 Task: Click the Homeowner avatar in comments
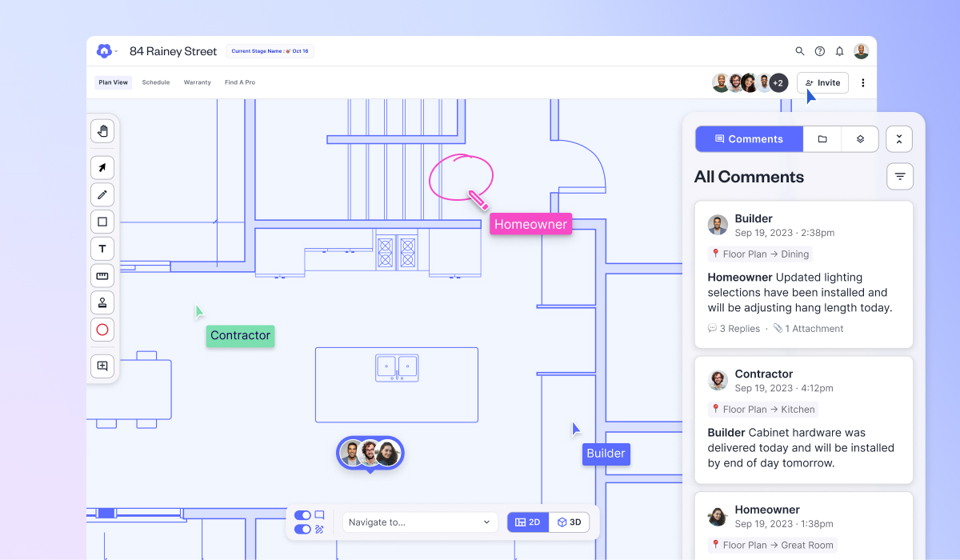pyautogui.click(x=718, y=516)
